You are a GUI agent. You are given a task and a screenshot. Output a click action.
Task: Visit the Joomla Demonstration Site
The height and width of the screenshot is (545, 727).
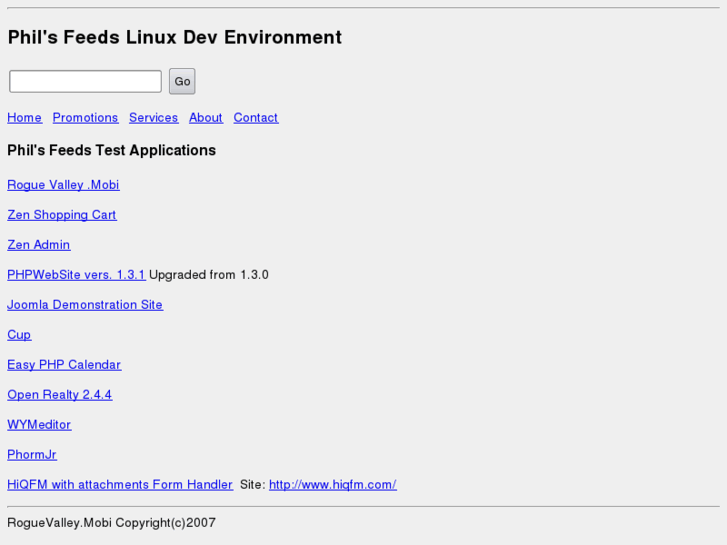pyautogui.click(x=85, y=305)
